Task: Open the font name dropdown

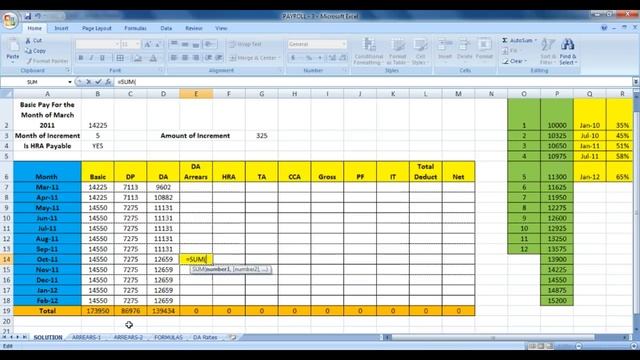Action: click(x=117, y=44)
